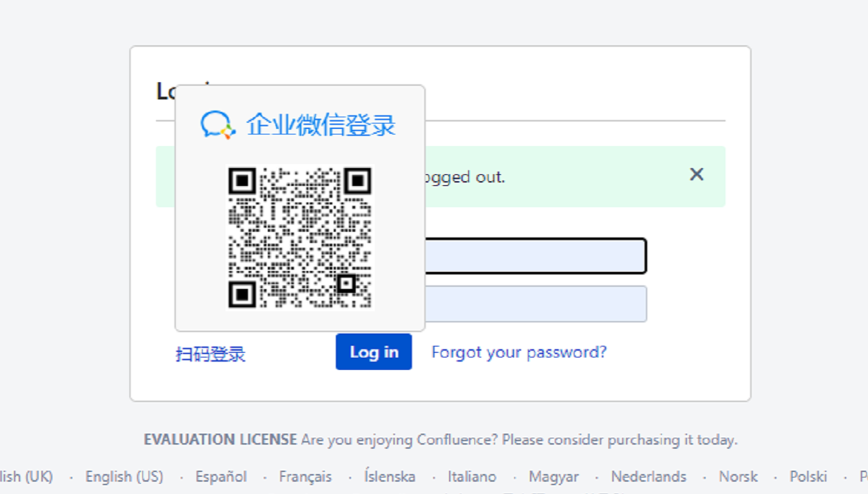
Task: Switch language to Español
Action: click(x=221, y=476)
